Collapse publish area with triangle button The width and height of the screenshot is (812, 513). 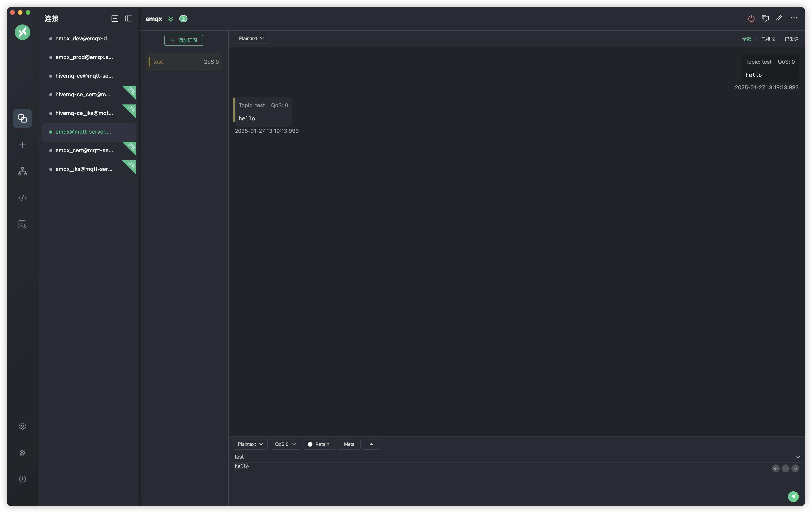tap(371, 444)
